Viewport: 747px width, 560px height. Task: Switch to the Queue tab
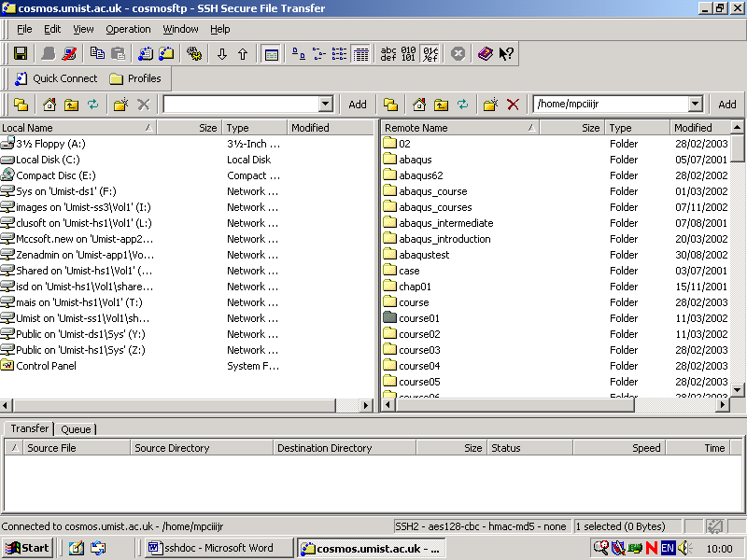(76, 429)
